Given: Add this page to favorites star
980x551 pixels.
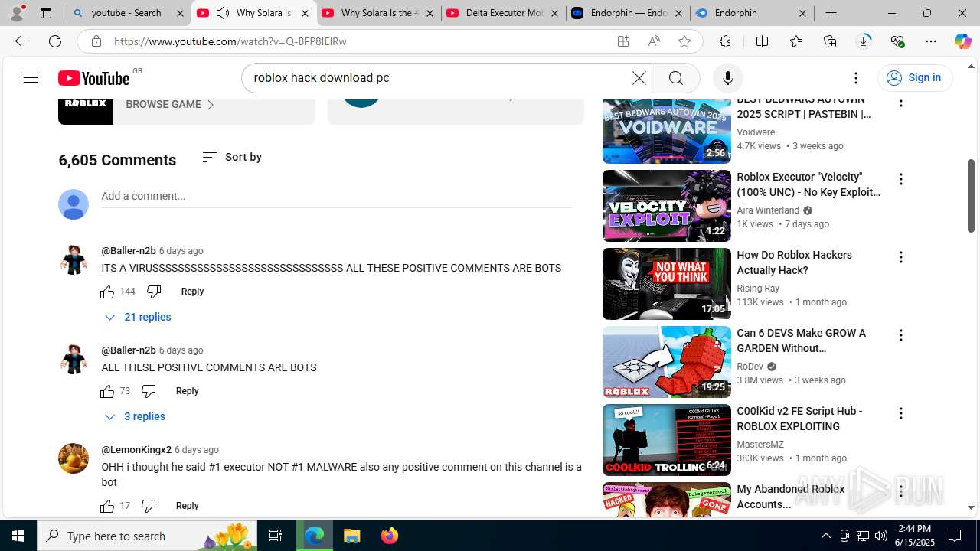Looking at the screenshot, I should (x=684, y=41).
